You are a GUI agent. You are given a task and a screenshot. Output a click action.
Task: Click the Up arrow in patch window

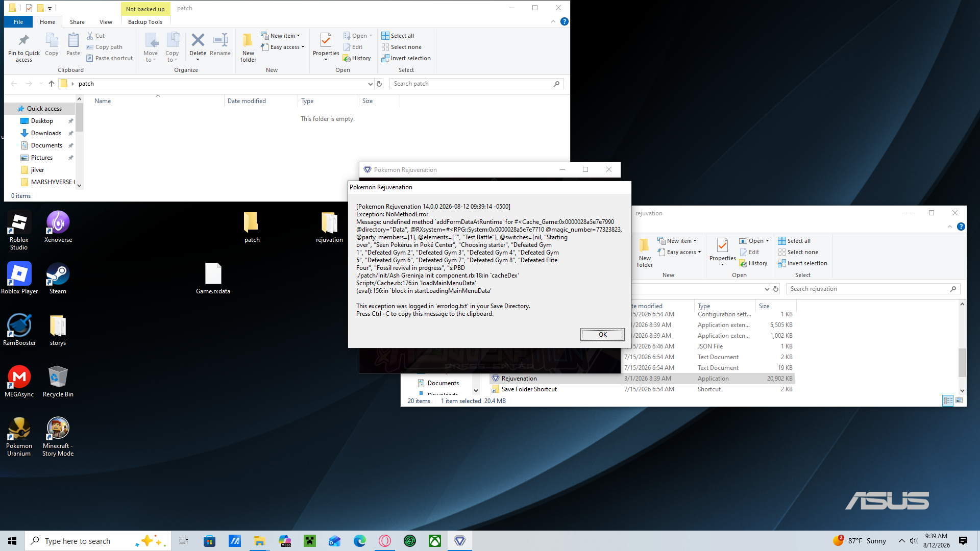coord(52,84)
